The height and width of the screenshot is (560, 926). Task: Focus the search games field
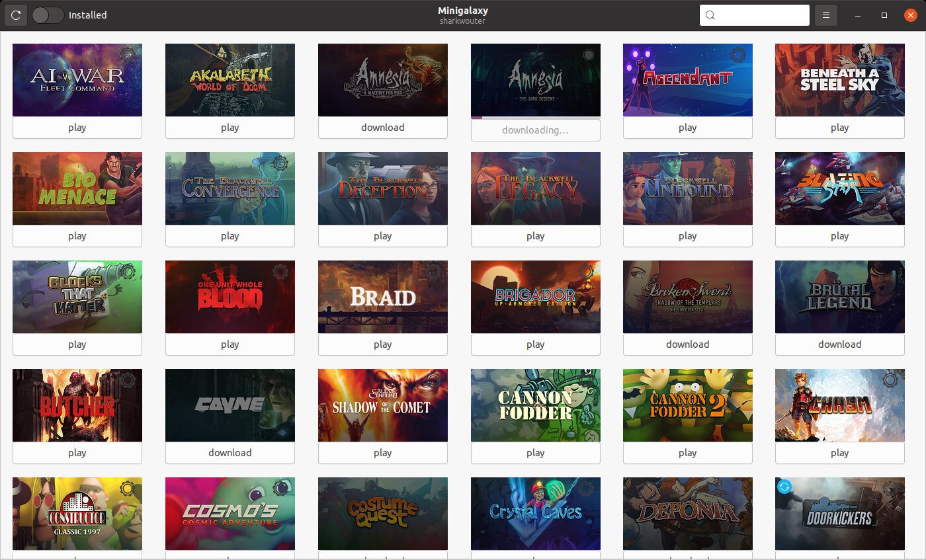coord(755,15)
